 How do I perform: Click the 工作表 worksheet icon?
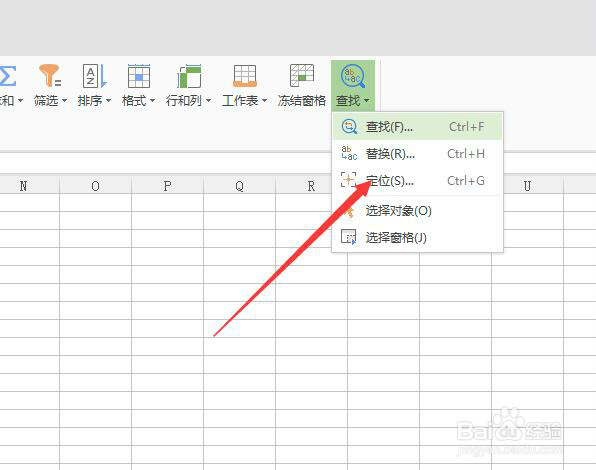coord(245,76)
